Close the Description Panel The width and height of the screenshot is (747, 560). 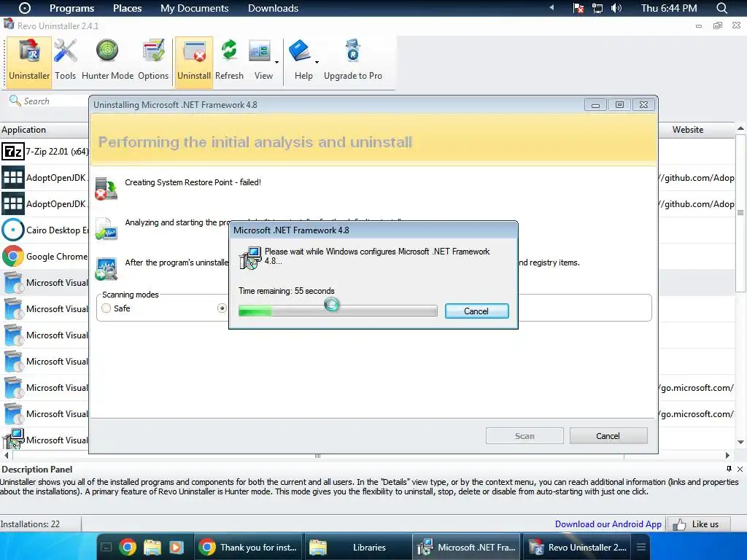[x=740, y=469]
